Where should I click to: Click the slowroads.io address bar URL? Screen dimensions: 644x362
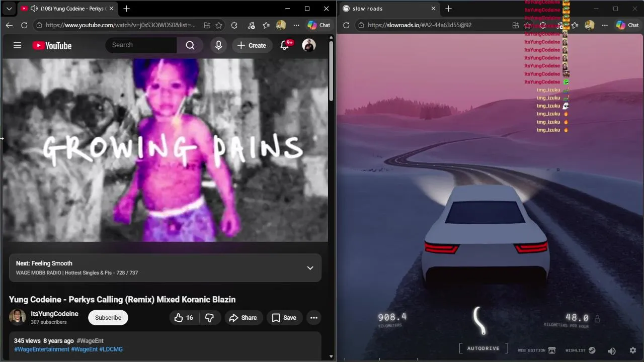[x=420, y=25]
